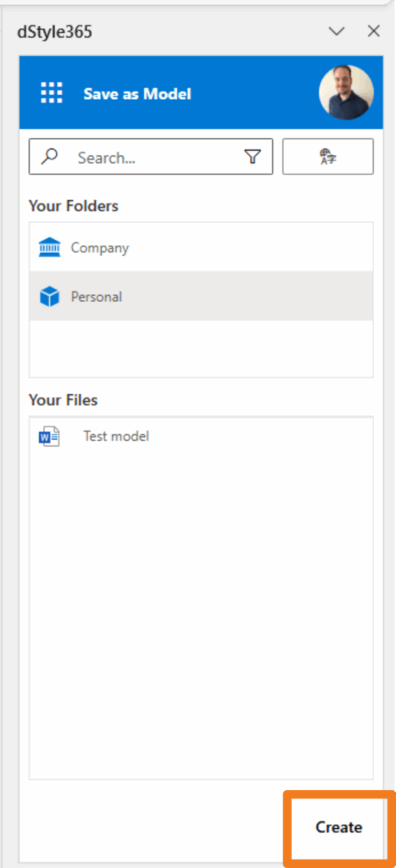
Task: Click the Your Files heading
Action: coord(63,400)
